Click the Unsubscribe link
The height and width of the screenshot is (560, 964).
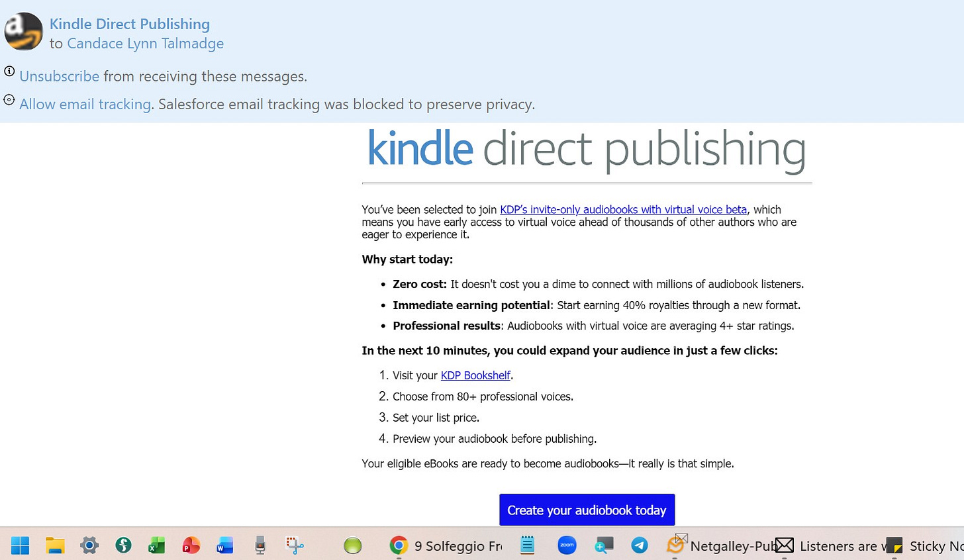[60, 76]
